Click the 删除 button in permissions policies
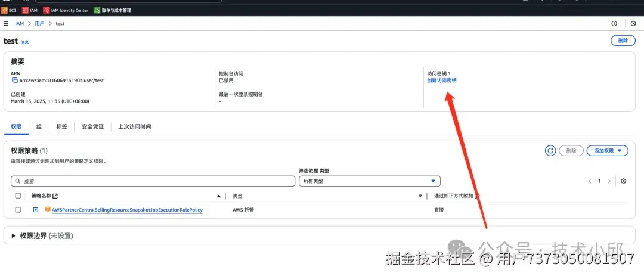 point(571,151)
